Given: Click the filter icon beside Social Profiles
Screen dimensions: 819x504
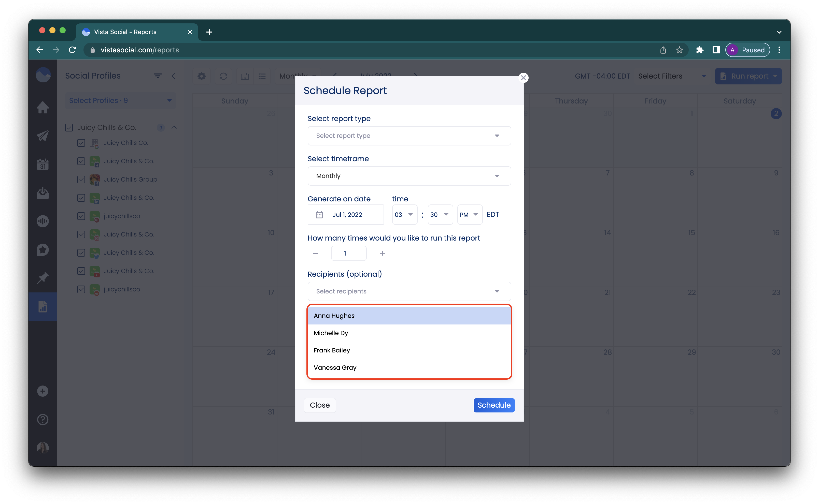Looking at the screenshot, I should coord(158,76).
